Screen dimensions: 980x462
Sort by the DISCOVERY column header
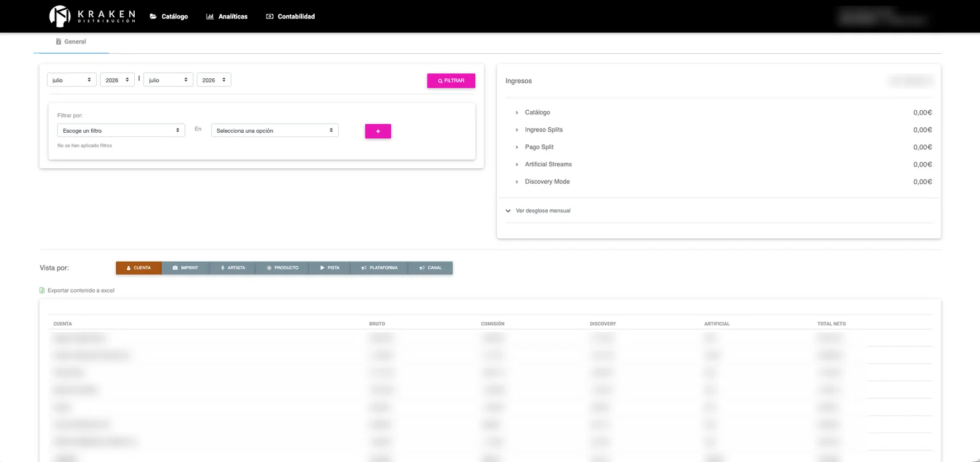tap(603, 324)
